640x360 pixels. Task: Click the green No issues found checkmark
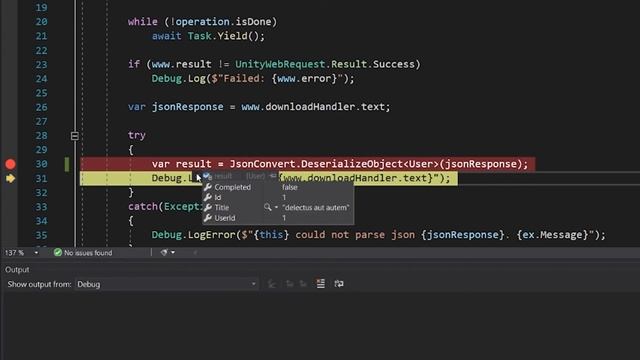click(58, 253)
